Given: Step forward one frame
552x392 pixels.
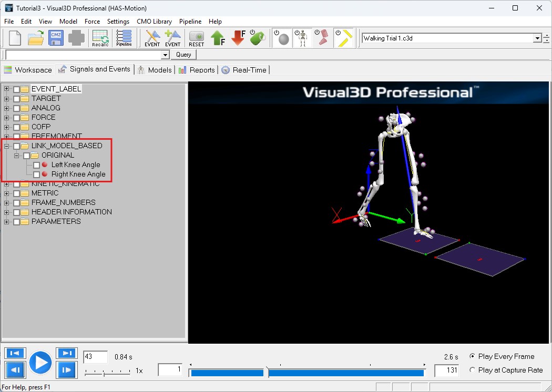Looking at the screenshot, I should click(x=67, y=370).
